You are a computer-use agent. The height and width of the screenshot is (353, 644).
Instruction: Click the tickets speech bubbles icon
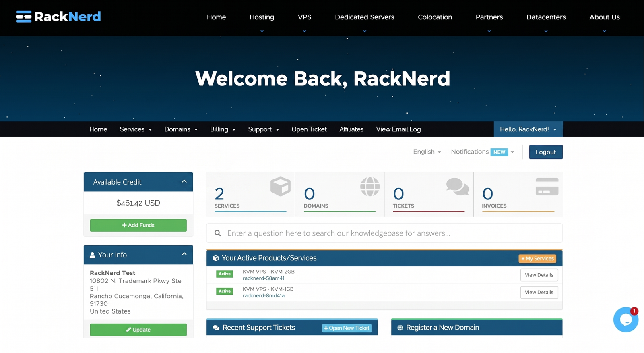click(458, 187)
